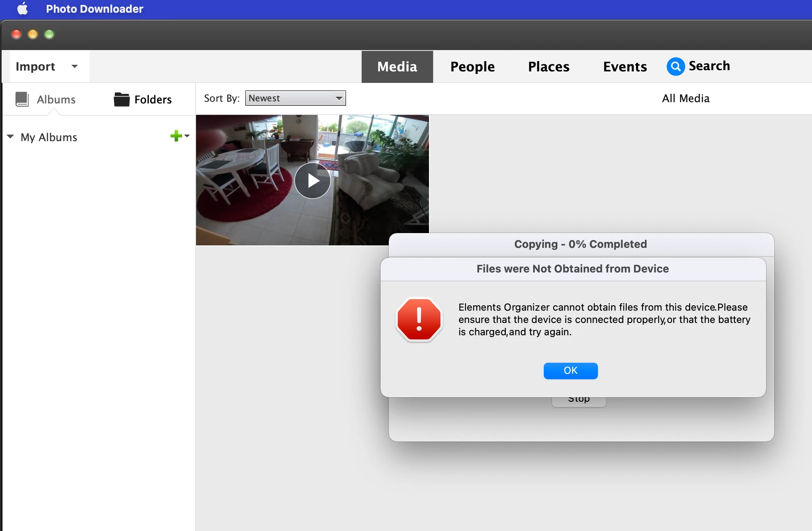Open the Import dropdown arrow
This screenshot has width=812, height=531.
tap(75, 66)
